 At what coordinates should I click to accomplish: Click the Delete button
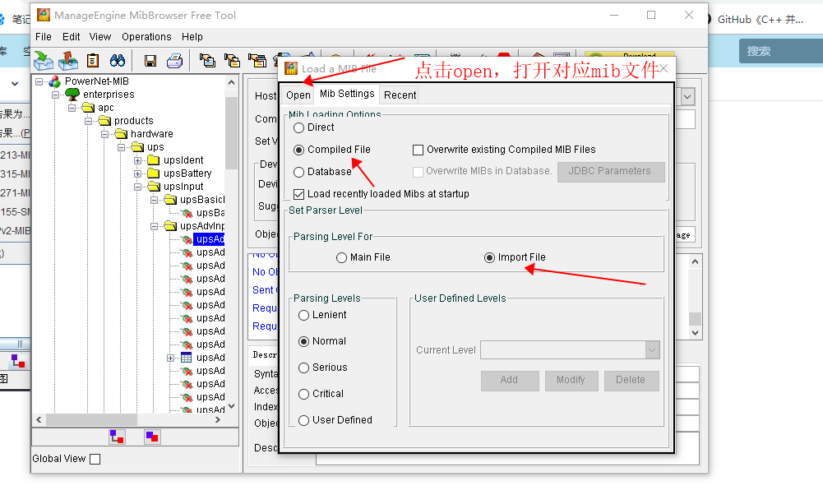pos(631,380)
